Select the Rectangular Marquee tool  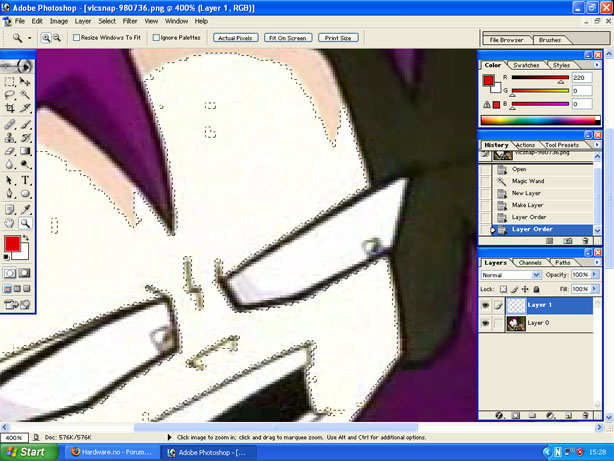click(10, 81)
